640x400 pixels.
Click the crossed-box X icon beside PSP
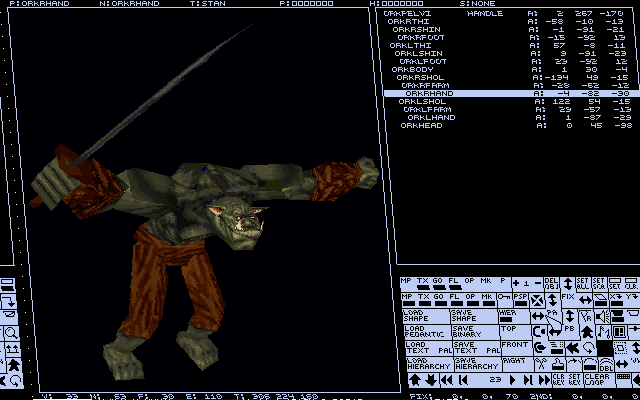click(x=537, y=300)
